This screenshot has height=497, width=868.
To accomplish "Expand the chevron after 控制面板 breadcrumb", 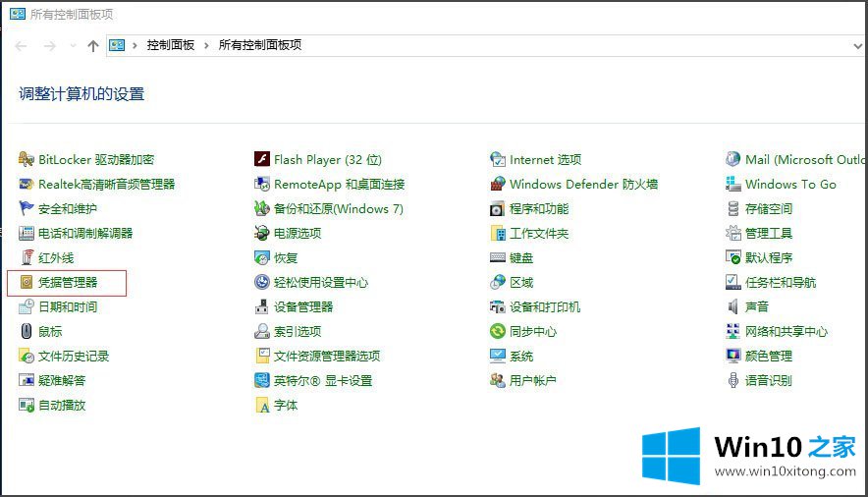I will click(206, 45).
